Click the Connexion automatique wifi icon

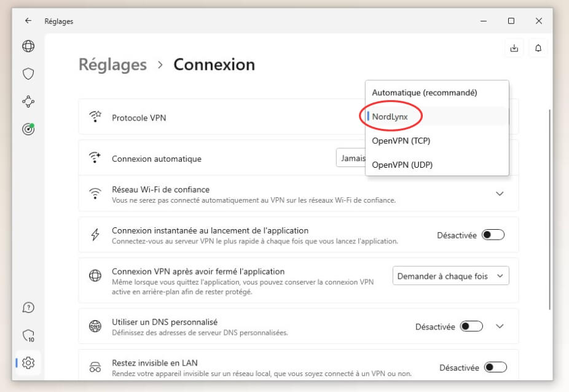[x=95, y=158]
